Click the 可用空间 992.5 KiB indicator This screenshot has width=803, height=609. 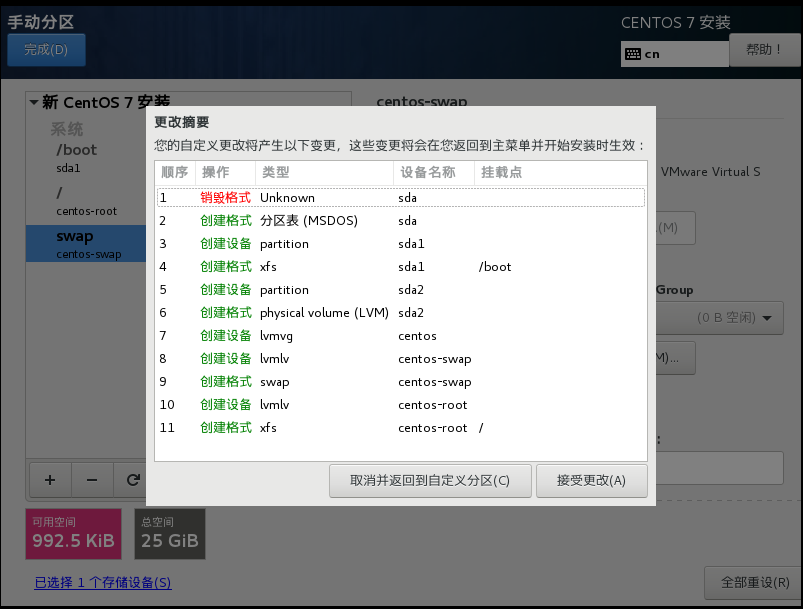click(74, 533)
